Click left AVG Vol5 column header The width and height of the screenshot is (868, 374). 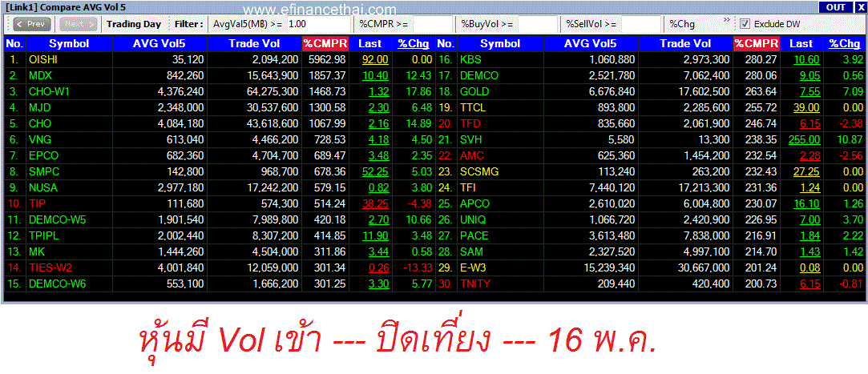(x=160, y=44)
